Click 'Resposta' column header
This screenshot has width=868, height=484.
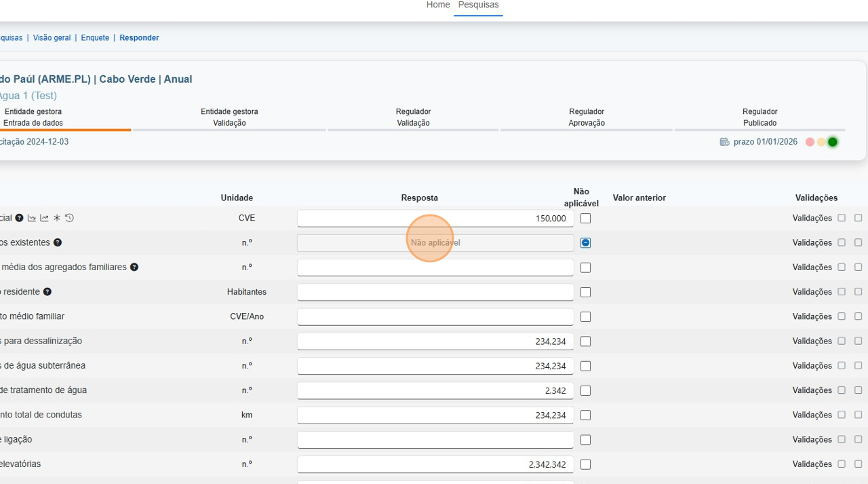pyautogui.click(x=420, y=198)
